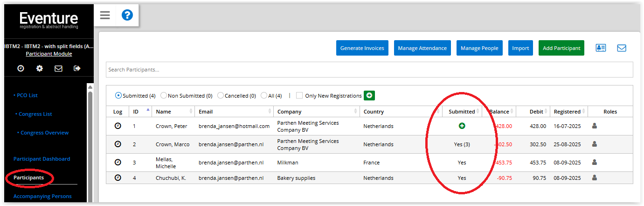Click the hamburger menu icon
Screen dimensions: 644x206
105,15
